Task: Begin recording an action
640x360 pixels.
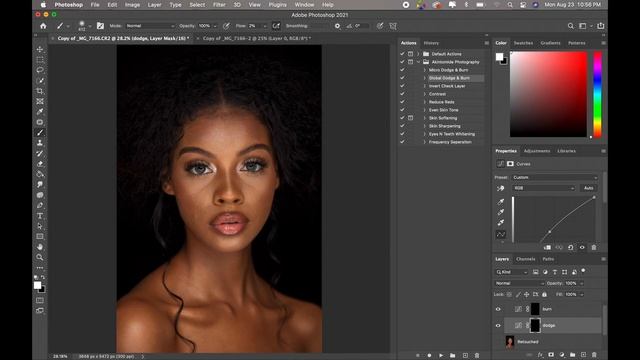Action: (x=429, y=356)
